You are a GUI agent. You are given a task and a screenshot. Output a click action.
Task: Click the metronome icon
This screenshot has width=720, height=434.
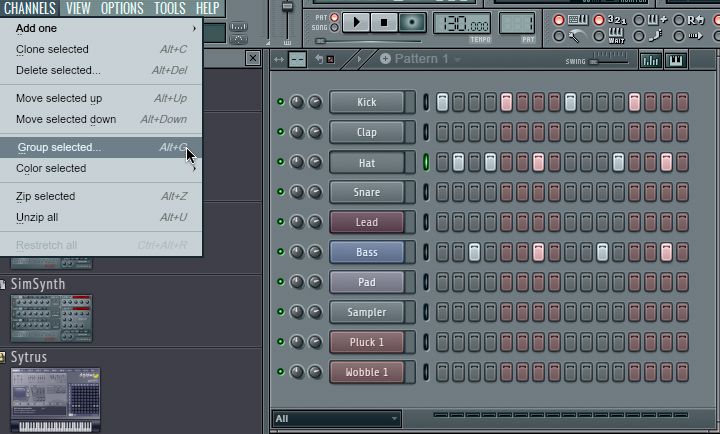click(x=576, y=36)
